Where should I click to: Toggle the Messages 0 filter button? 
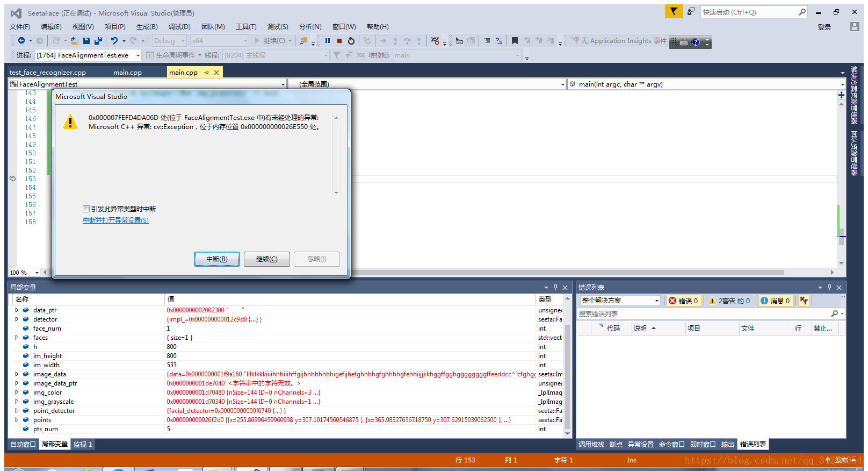click(x=775, y=301)
